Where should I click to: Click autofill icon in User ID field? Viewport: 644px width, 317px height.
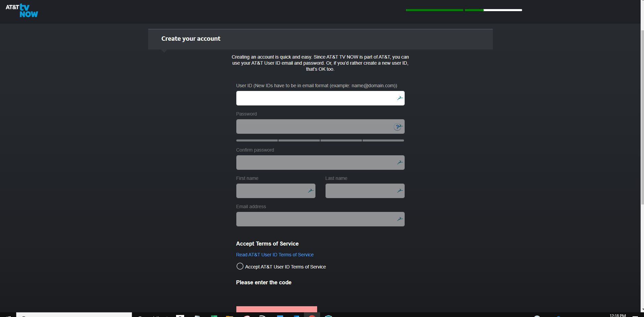(x=400, y=98)
